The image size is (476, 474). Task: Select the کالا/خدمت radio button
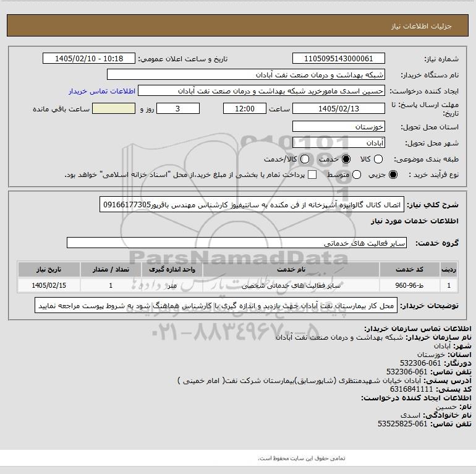point(305,159)
